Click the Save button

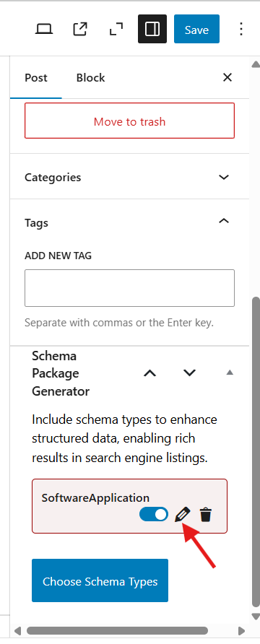coord(196,29)
